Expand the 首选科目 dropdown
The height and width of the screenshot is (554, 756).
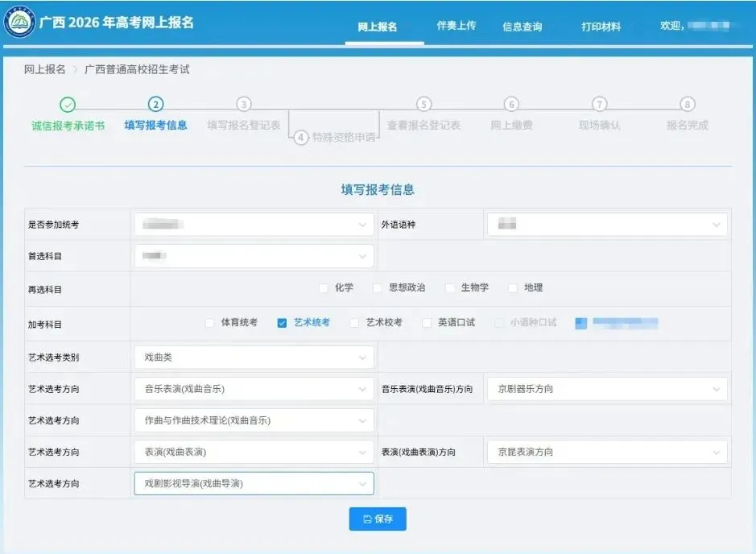coord(254,256)
